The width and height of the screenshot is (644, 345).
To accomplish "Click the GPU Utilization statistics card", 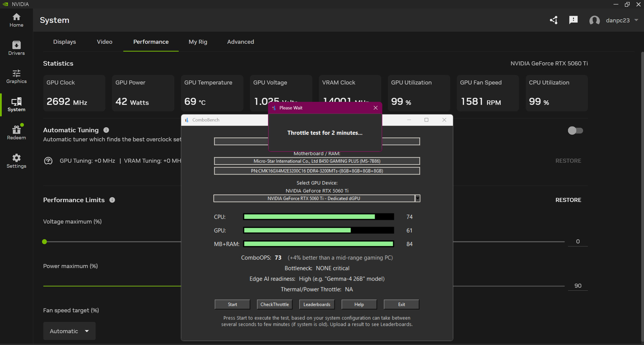I will click(419, 93).
